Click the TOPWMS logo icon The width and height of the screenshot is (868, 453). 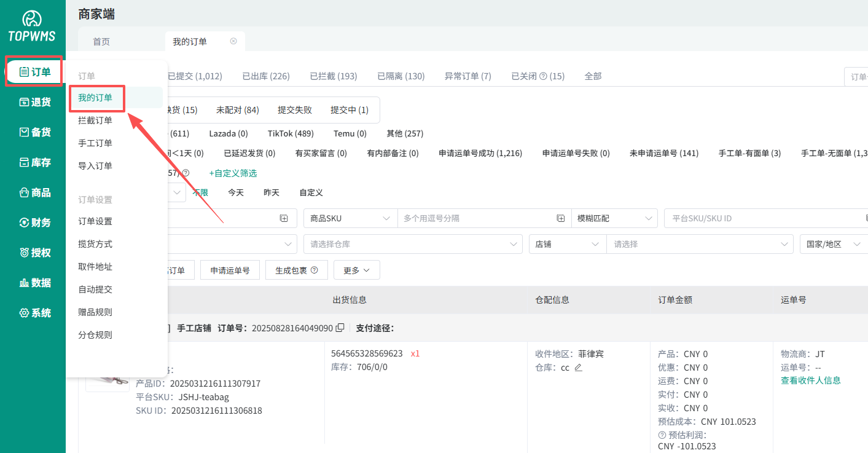coord(32,19)
